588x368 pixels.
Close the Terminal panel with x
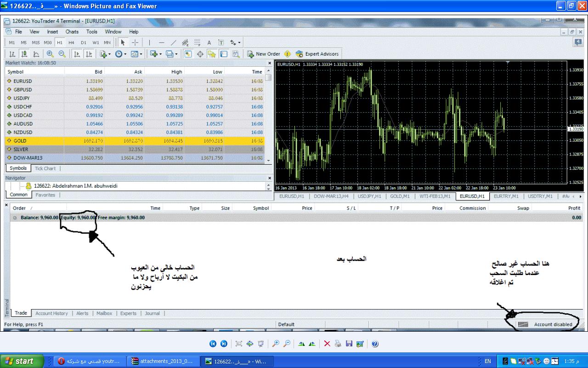(6, 205)
